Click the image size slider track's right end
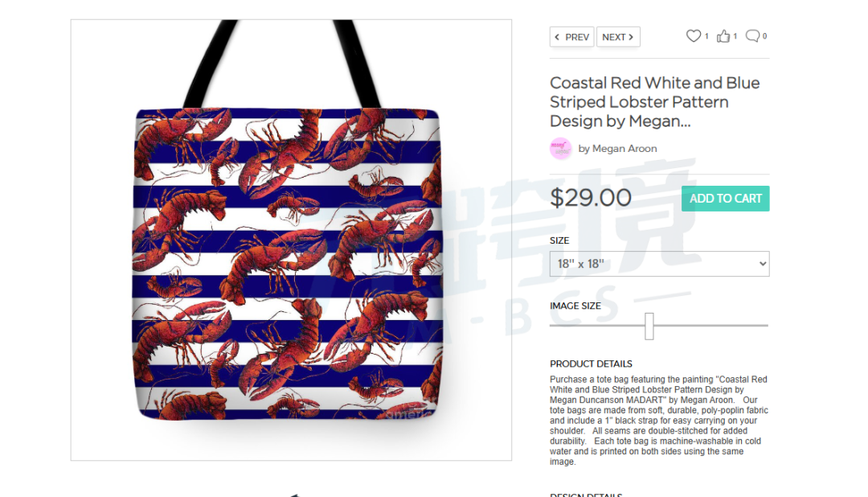Image resolution: width=868 pixels, height=497 pixels. [766, 326]
